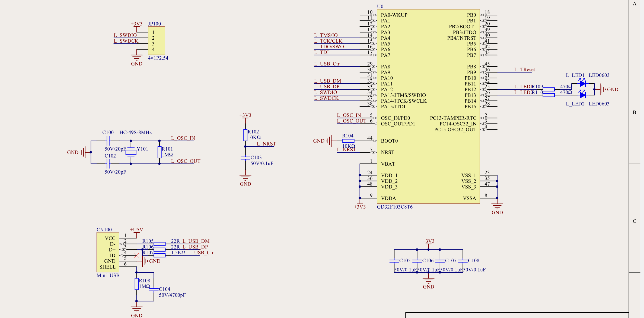Select decoupling capacitor C108
Viewport: 644px width, 318px height.
463,261
